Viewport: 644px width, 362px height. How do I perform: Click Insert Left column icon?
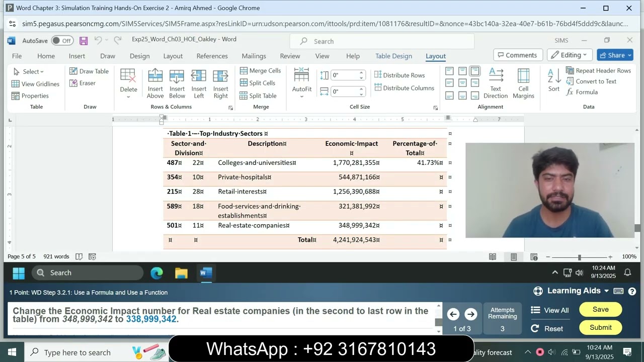pos(199,84)
